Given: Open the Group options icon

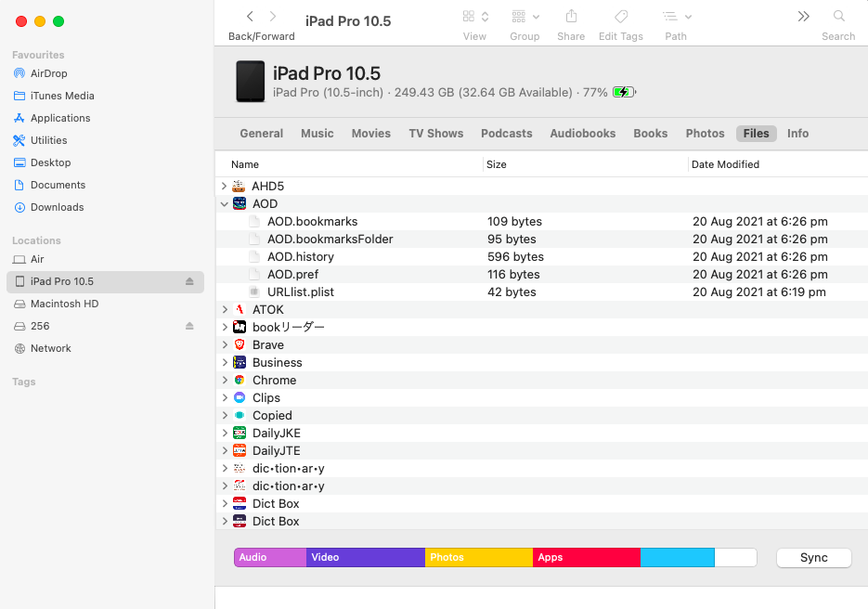Looking at the screenshot, I should [525, 17].
